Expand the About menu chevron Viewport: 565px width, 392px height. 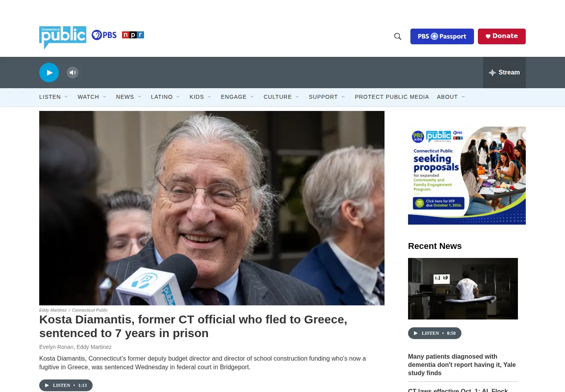coord(463,97)
